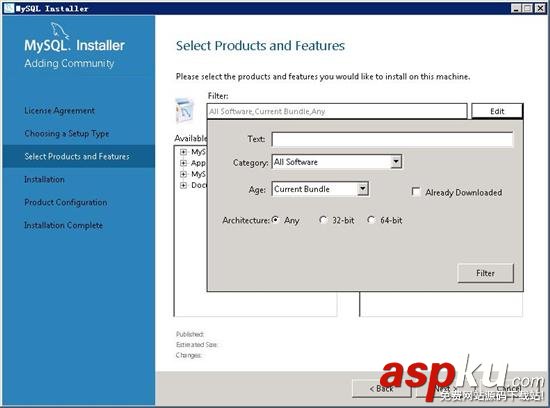
Task: Click the Estimated Size label text
Action: [196, 345]
